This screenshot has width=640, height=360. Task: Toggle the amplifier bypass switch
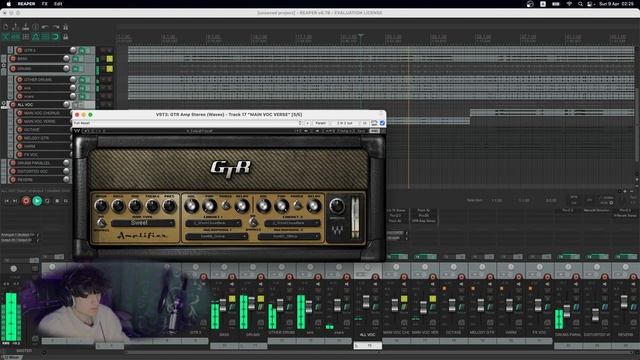pos(101,223)
